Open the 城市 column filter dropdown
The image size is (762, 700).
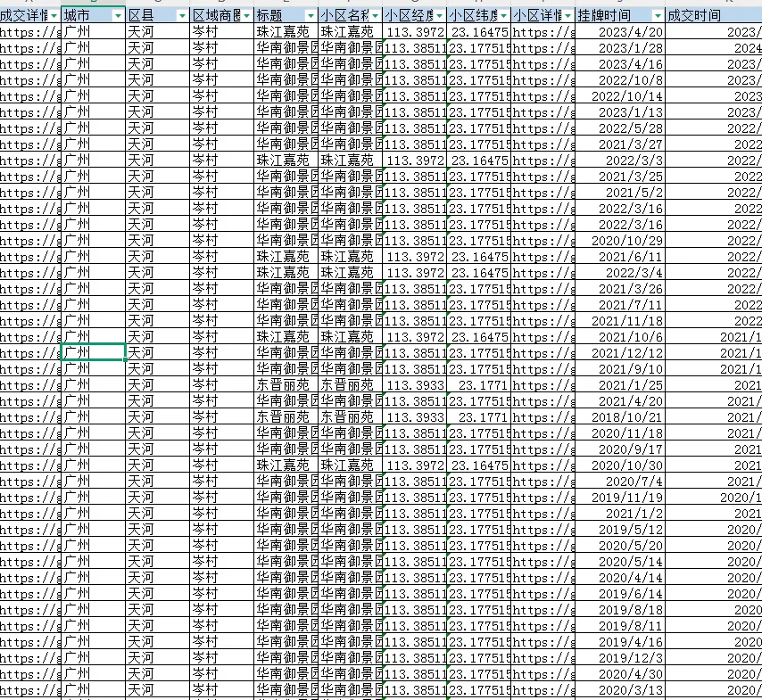pyautogui.click(x=118, y=16)
